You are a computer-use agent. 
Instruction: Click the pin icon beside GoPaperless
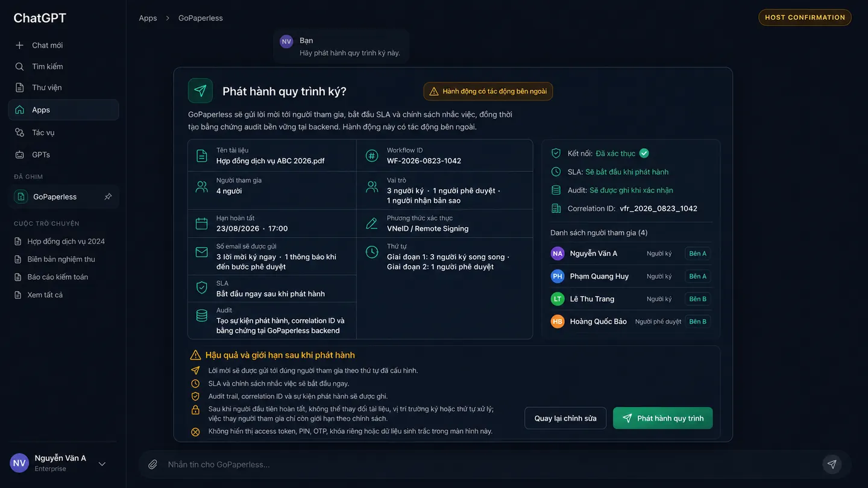pos(108,196)
